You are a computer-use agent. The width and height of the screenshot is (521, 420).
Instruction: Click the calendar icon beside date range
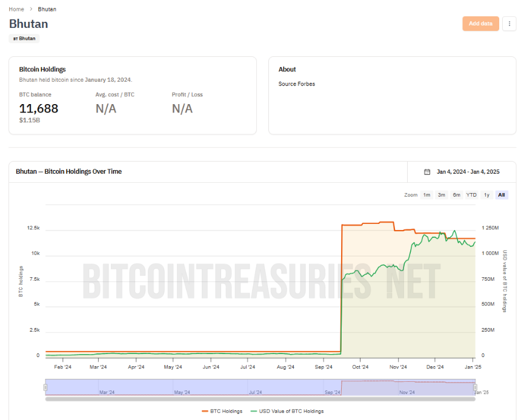[427, 172]
